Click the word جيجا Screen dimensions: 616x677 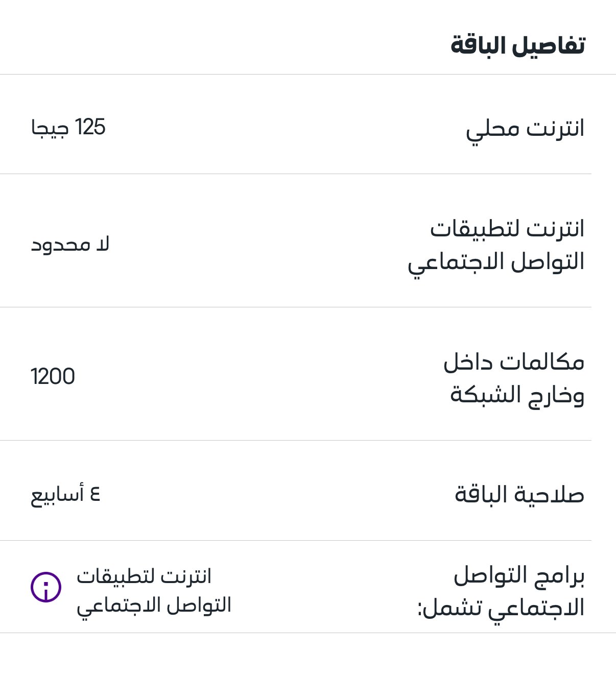50,129
